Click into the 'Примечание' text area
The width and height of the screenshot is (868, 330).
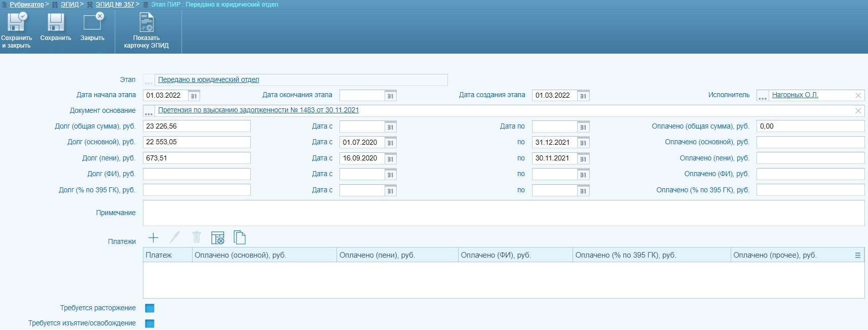(503, 213)
